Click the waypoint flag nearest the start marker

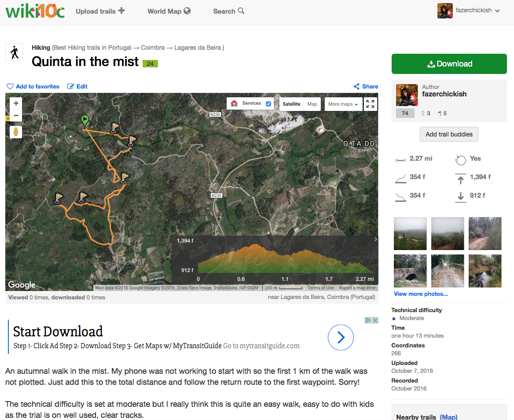(114, 128)
